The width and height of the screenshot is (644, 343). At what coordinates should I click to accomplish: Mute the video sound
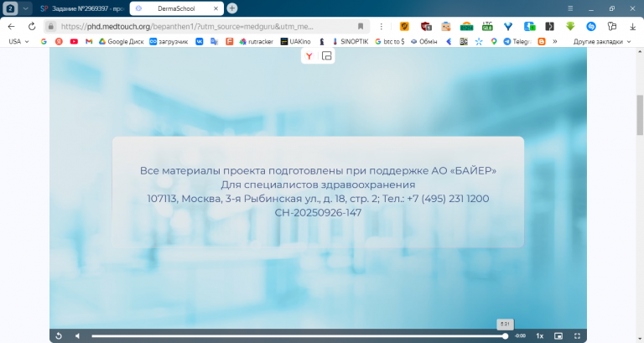77,336
